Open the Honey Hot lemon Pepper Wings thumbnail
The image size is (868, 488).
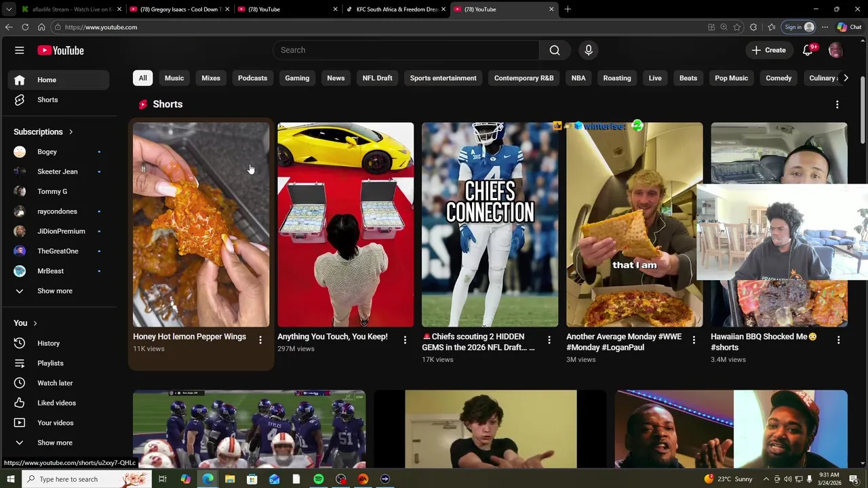201,224
